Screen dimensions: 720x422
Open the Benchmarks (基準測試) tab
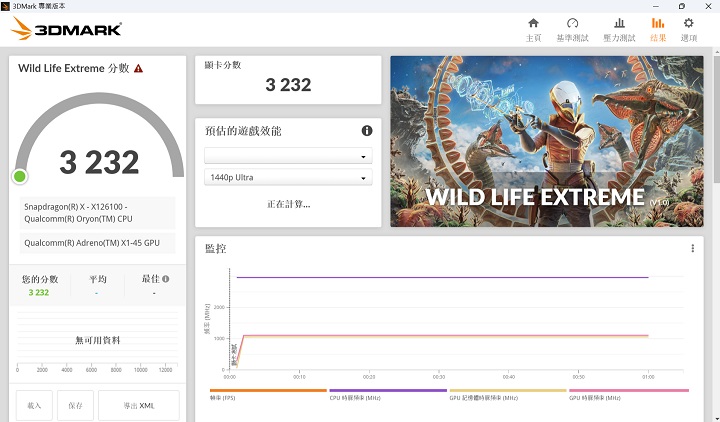572,30
